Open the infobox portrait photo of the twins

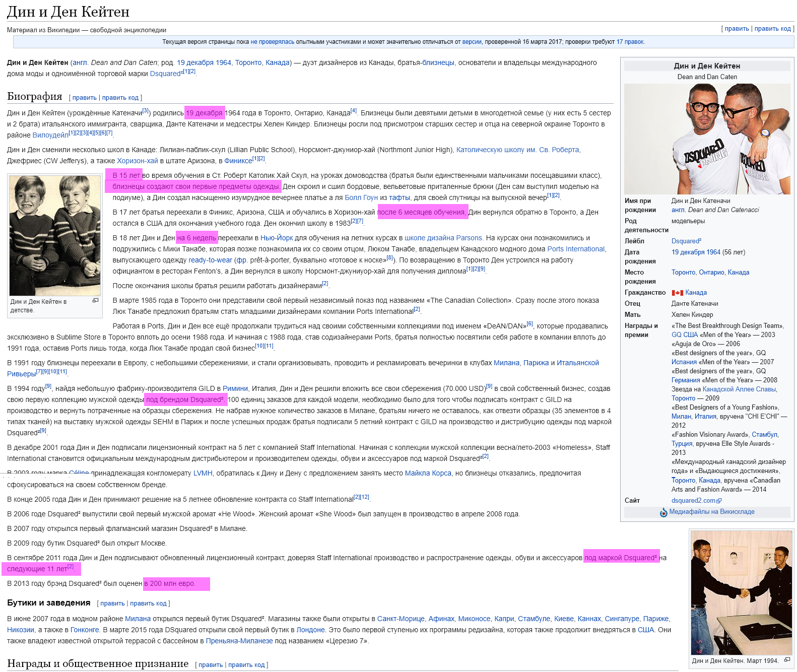pyautogui.click(x=707, y=139)
